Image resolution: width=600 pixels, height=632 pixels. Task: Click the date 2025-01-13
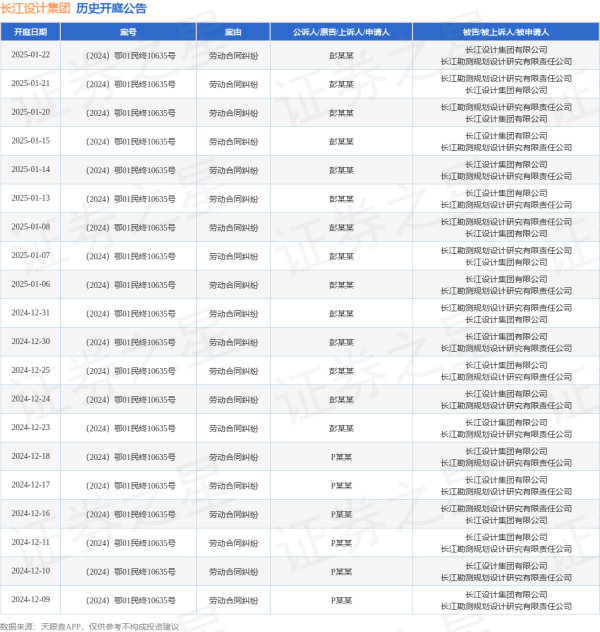(x=31, y=198)
